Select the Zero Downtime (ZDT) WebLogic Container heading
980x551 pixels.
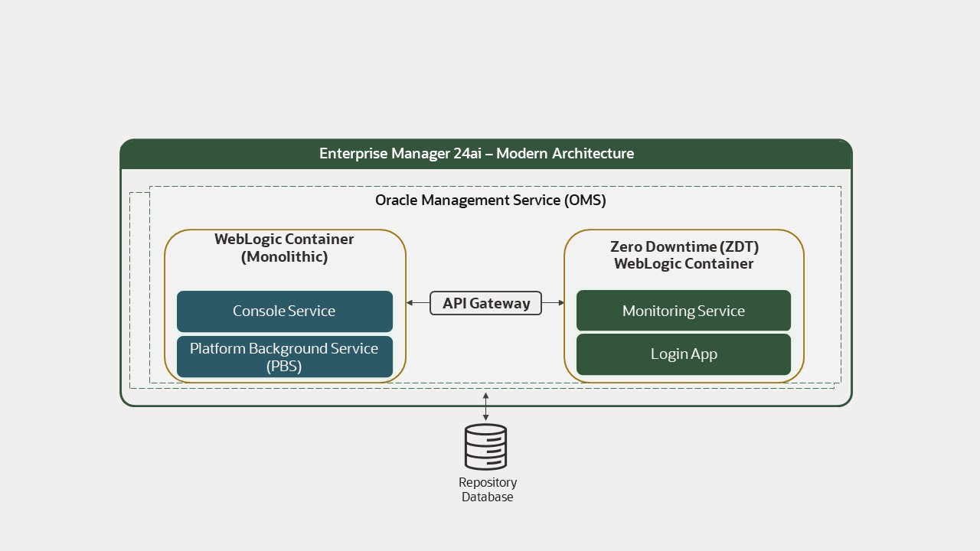point(684,256)
